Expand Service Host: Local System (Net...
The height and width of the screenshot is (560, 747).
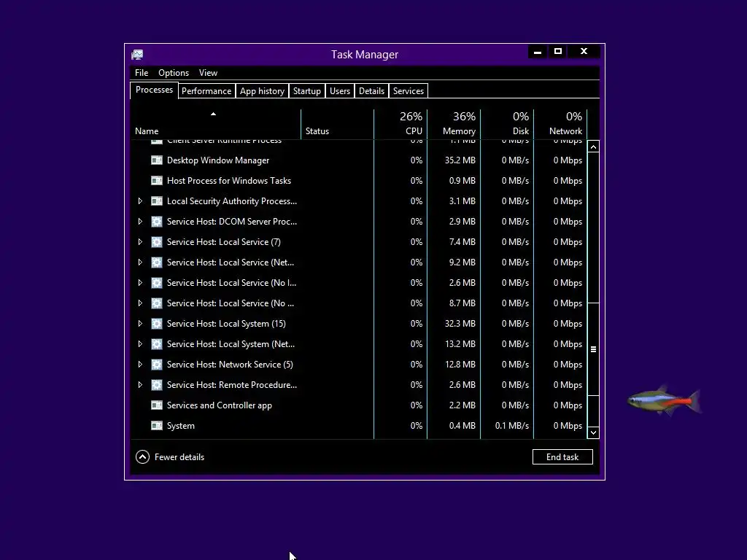(x=140, y=344)
